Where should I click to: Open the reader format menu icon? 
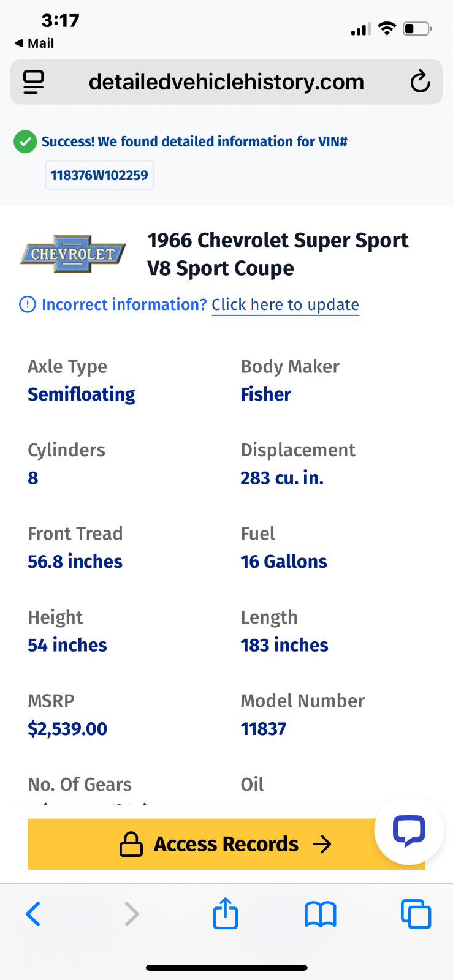[34, 82]
